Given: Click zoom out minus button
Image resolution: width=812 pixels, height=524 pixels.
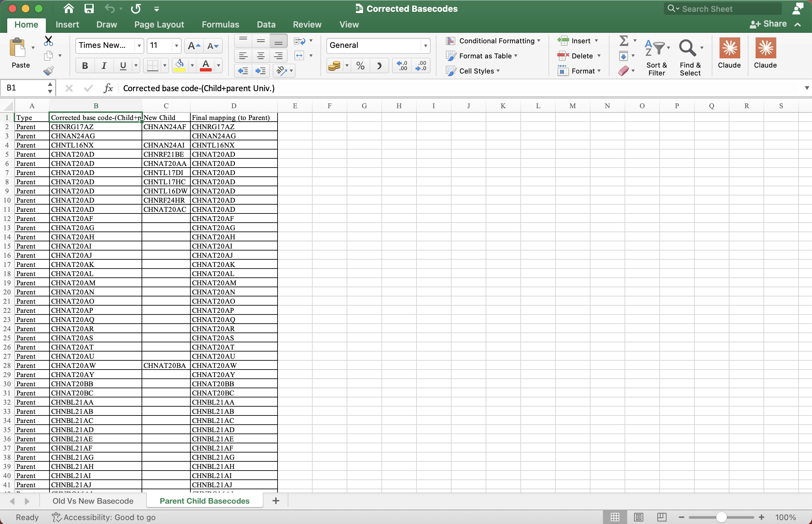Looking at the screenshot, I should 681,517.
